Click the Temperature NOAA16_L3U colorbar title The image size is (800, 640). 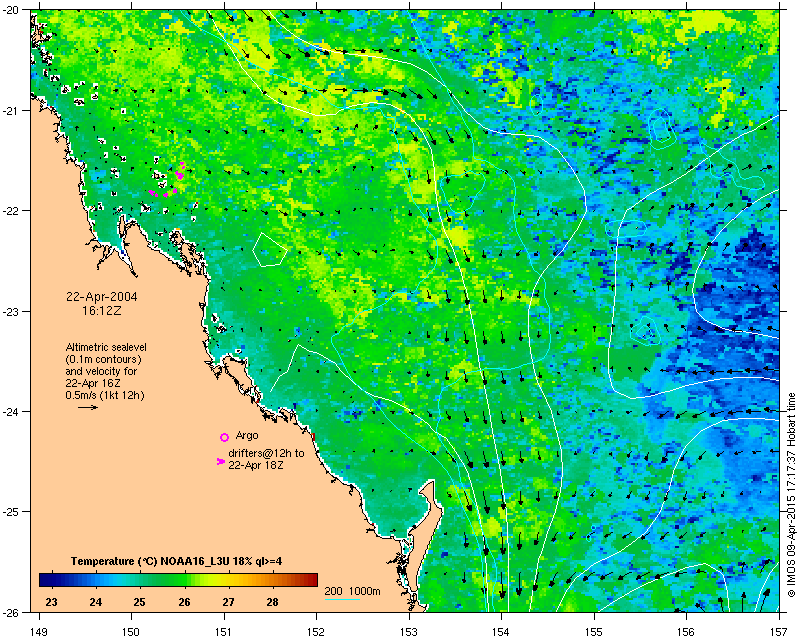coord(177,561)
